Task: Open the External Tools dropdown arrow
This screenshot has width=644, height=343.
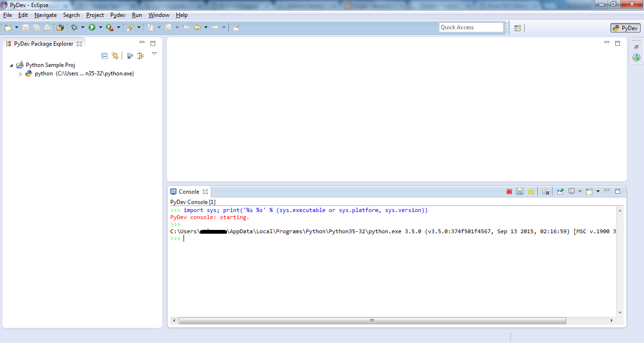Action: pyautogui.click(x=118, y=27)
